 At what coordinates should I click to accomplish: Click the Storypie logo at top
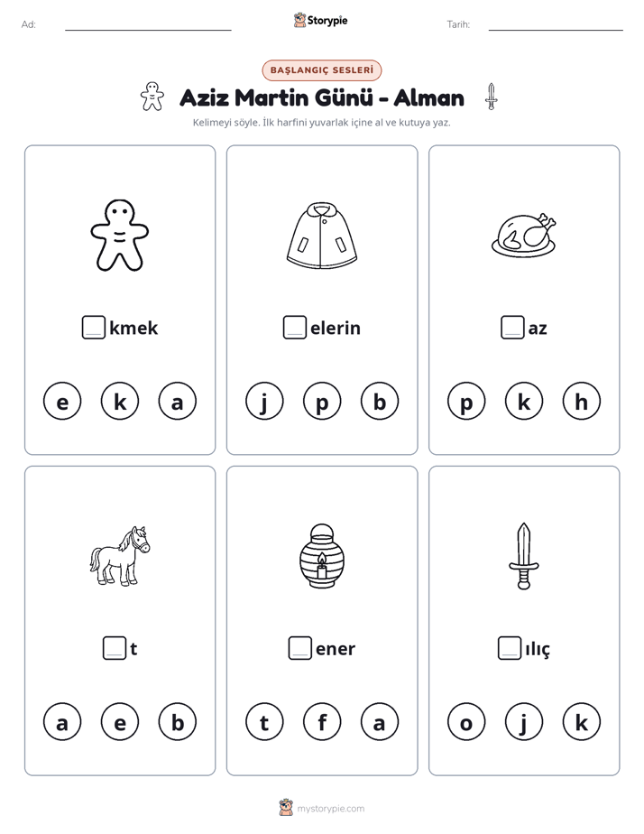(x=320, y=20)
